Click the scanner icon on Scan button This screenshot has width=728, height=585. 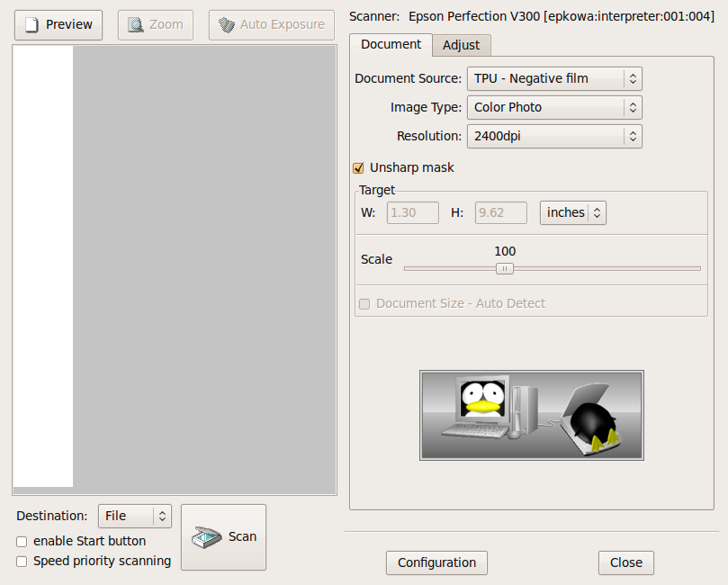coord(206,537)
